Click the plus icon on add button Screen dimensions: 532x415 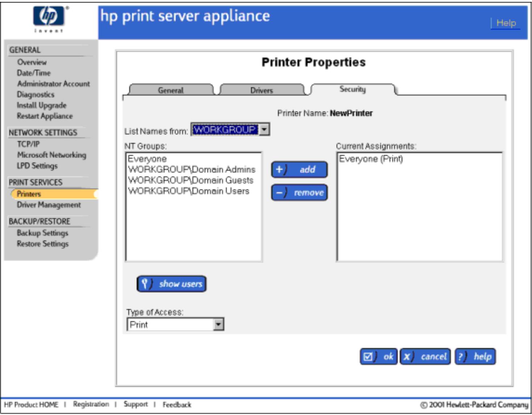[x=279, y=170]
